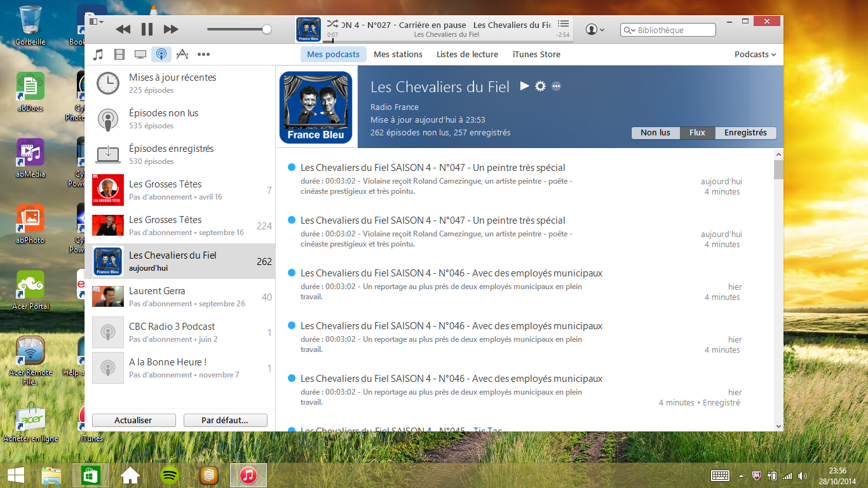Select the Enregistrés filter
The height and width of the screenshot is (488, 868).
[x=745, y=133]
